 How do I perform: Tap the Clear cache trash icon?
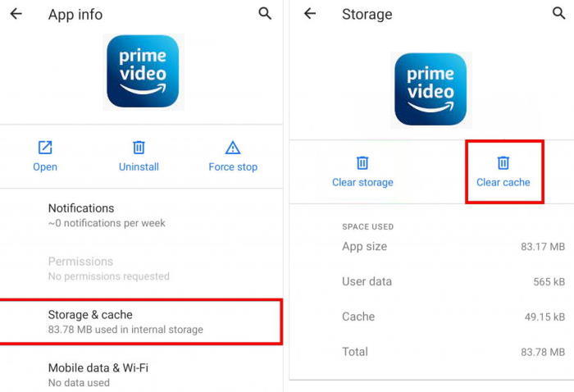pos(503,163)
